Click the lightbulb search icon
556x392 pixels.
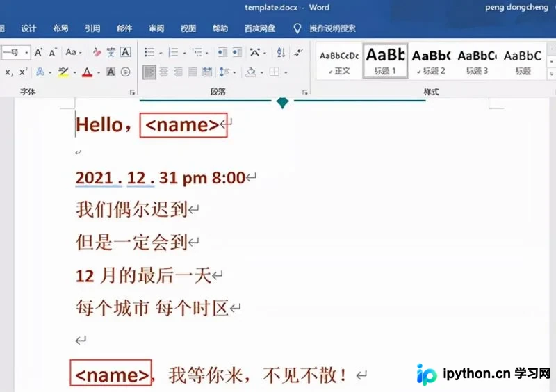click(297, 28)
